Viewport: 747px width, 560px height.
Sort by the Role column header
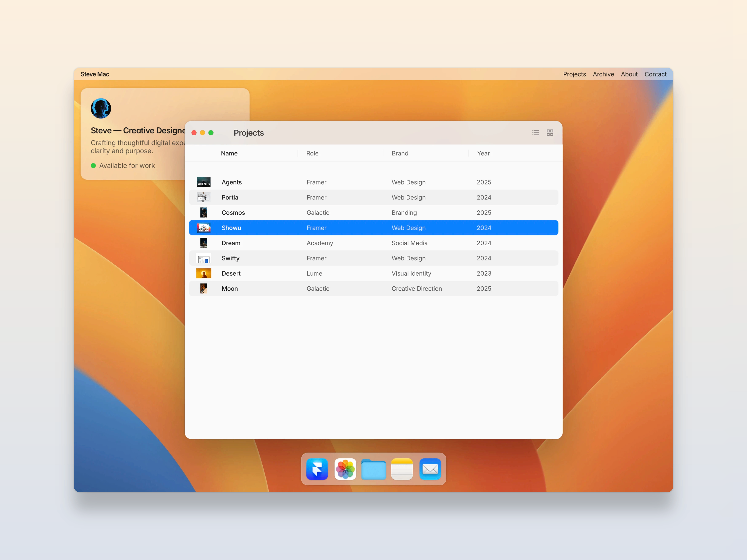click(x=312, y=153)
